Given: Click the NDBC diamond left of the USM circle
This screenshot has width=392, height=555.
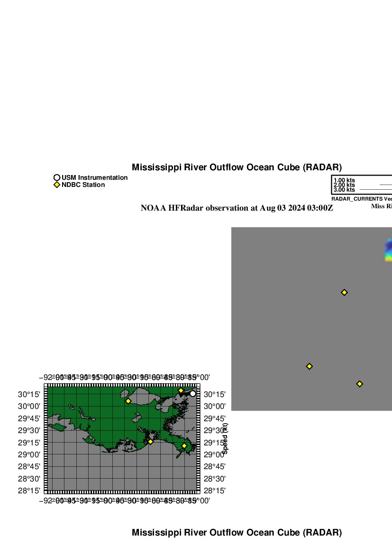Looking at the screenshot, I should 181,390.
